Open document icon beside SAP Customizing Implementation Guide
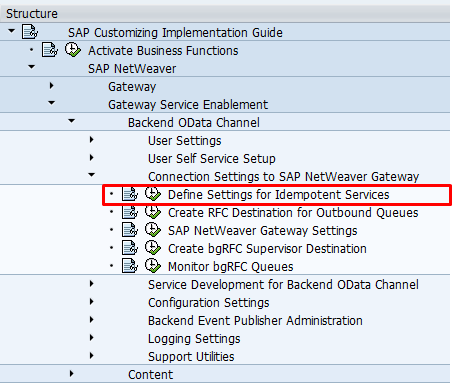 pyautogui.click(x=30, y=32)
